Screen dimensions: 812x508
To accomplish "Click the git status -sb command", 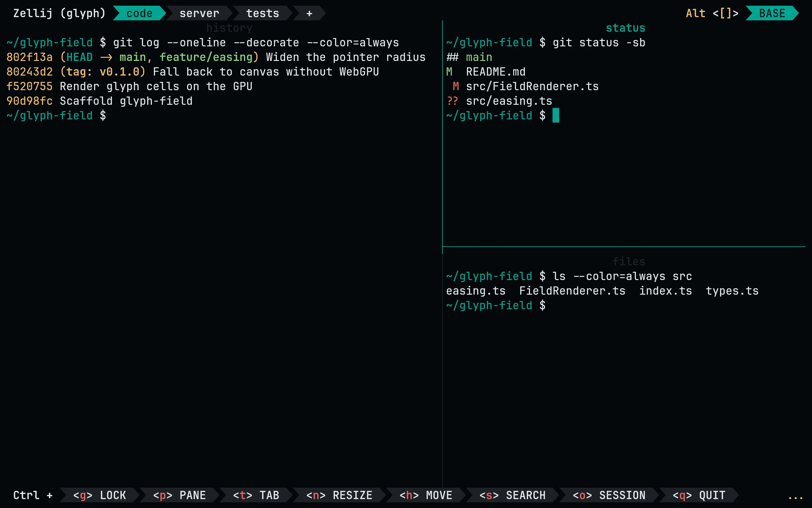I will (x=599, y=43).
